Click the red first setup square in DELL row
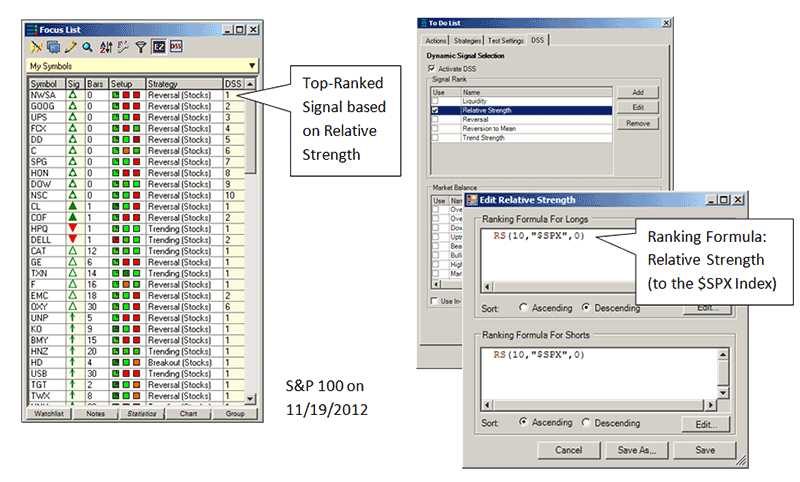 (116, 240)
